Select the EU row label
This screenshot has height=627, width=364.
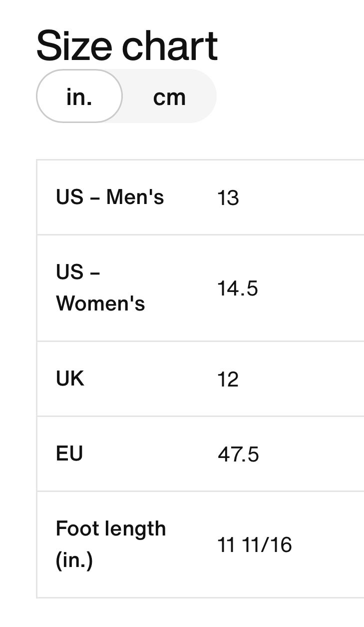[x=69, y=453]
